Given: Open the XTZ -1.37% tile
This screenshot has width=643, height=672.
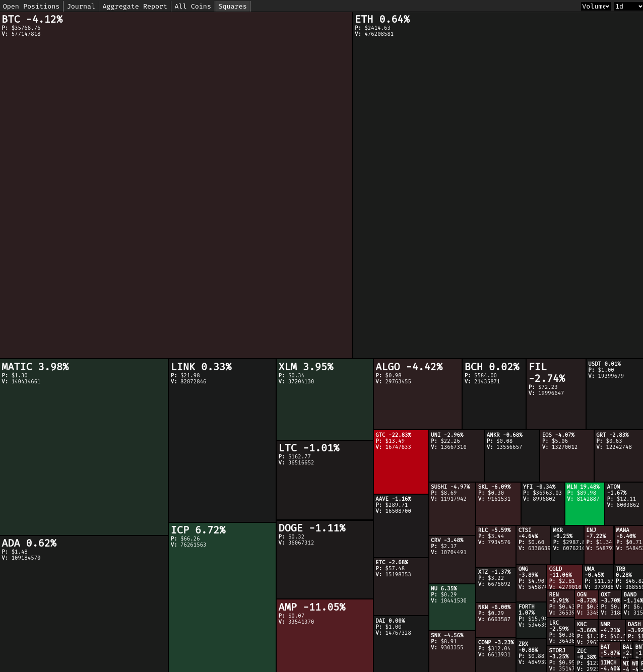Looking at the screenshot, I should pyautogui.click(x=496, y=585).
